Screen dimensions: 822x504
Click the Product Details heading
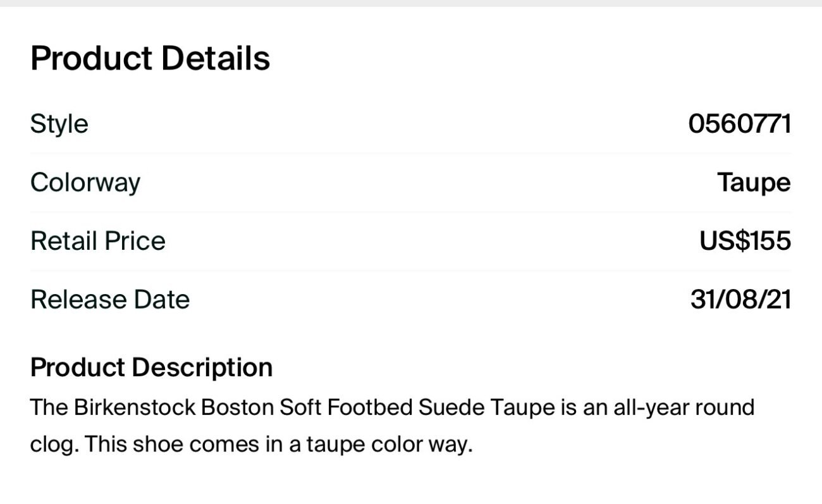pos(150,58)
